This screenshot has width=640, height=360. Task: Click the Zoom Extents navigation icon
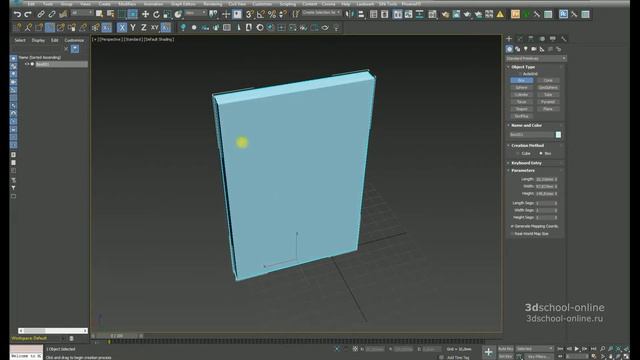click(618, 349)
